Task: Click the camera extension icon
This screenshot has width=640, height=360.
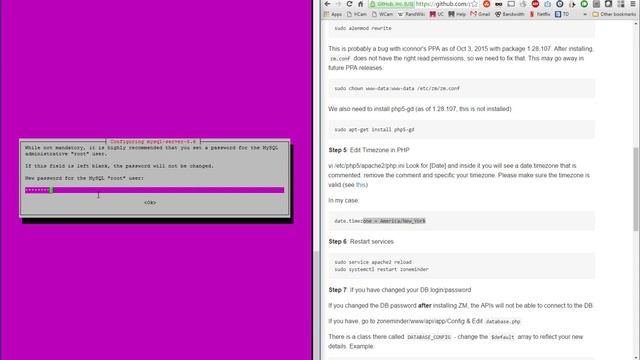Action: pos(547,4)
